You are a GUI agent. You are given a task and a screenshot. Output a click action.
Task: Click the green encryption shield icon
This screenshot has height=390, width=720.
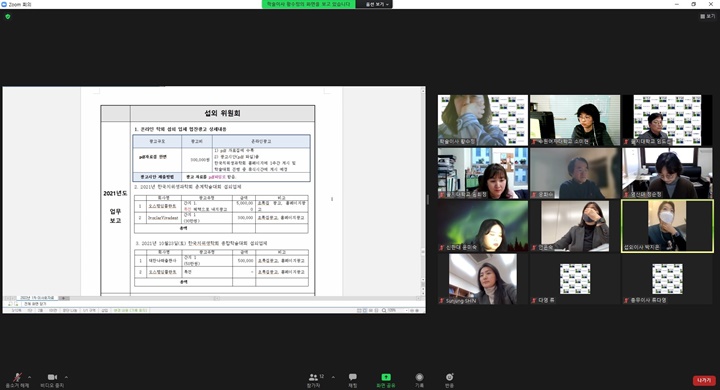point(8,17)
